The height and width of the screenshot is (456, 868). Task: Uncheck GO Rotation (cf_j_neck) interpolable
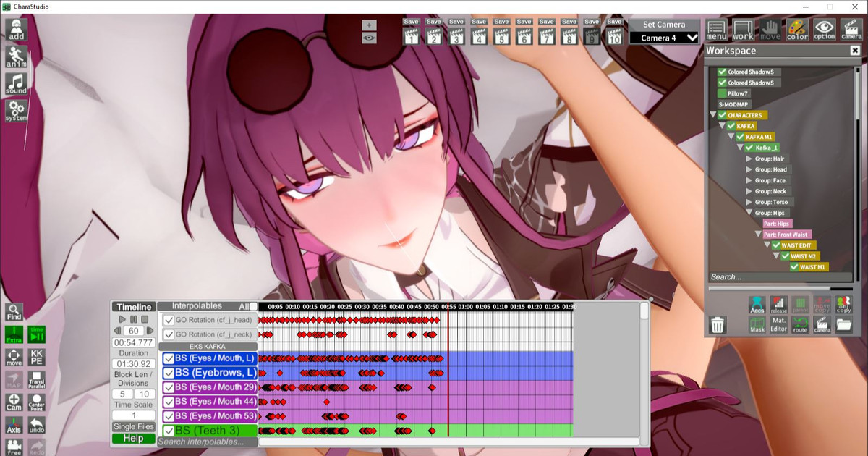tap(169, 334)
